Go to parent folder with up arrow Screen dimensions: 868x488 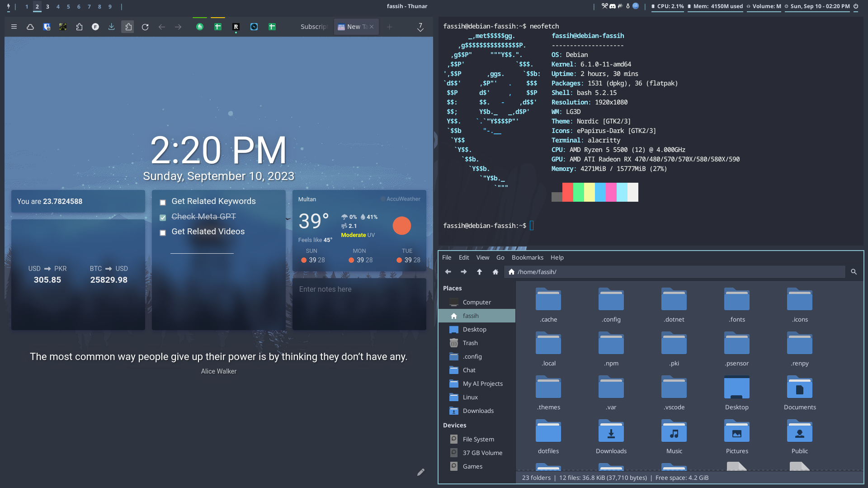[480, 272]
